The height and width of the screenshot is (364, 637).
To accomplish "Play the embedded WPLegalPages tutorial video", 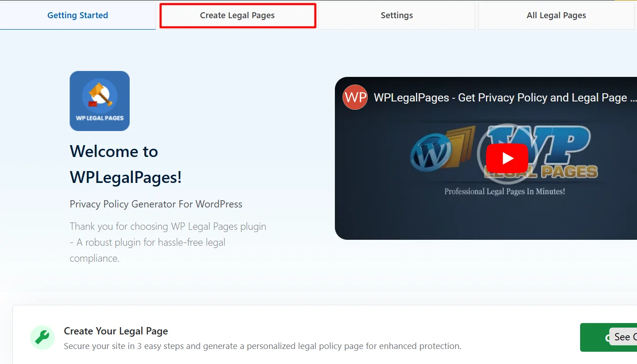I will (x=506, y=158).
